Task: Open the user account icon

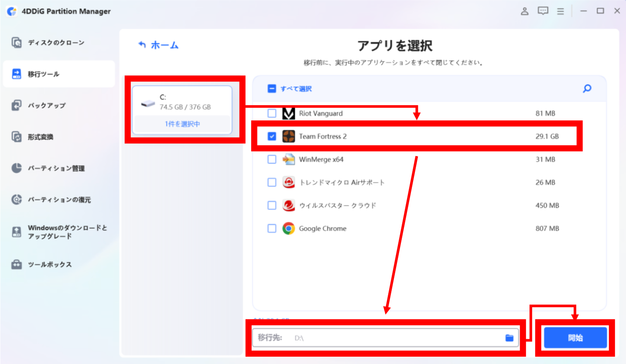Action: coord(525,11)
